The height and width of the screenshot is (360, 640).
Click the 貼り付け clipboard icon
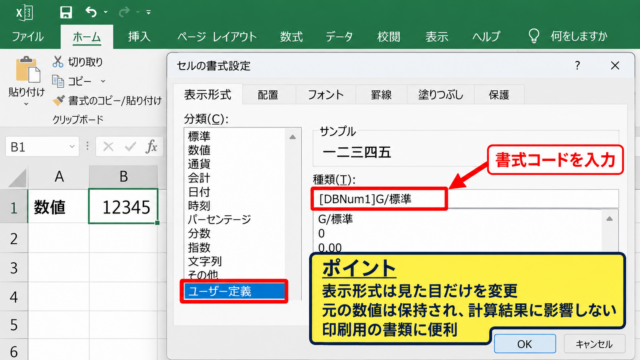pyautogui.click(x=27, y=70)
